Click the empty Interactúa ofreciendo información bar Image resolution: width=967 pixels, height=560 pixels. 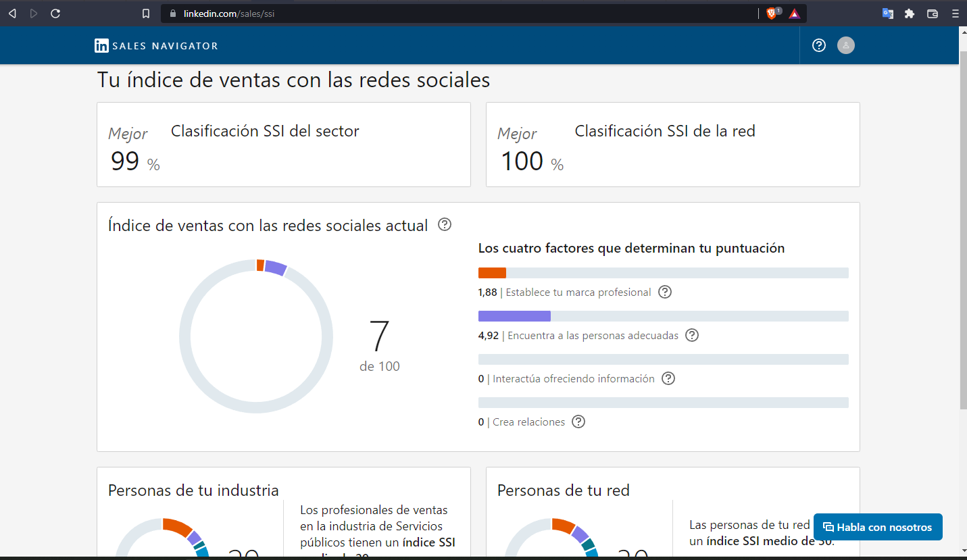(664, 359)
